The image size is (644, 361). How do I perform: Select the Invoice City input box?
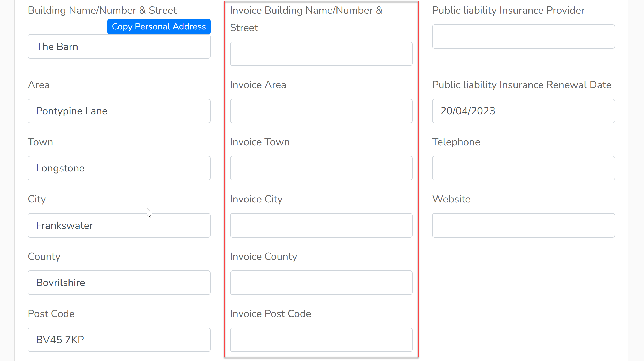(x=321, y=225)
